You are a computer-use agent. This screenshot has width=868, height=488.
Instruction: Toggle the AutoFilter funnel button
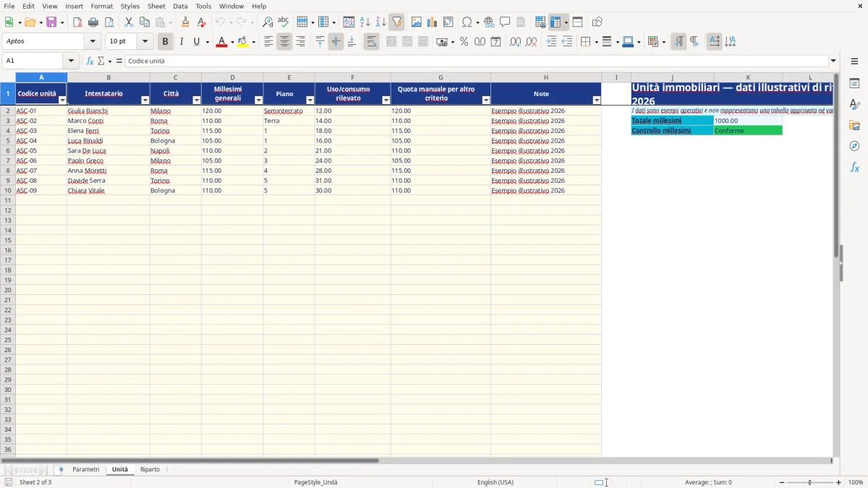pos(396,22)
